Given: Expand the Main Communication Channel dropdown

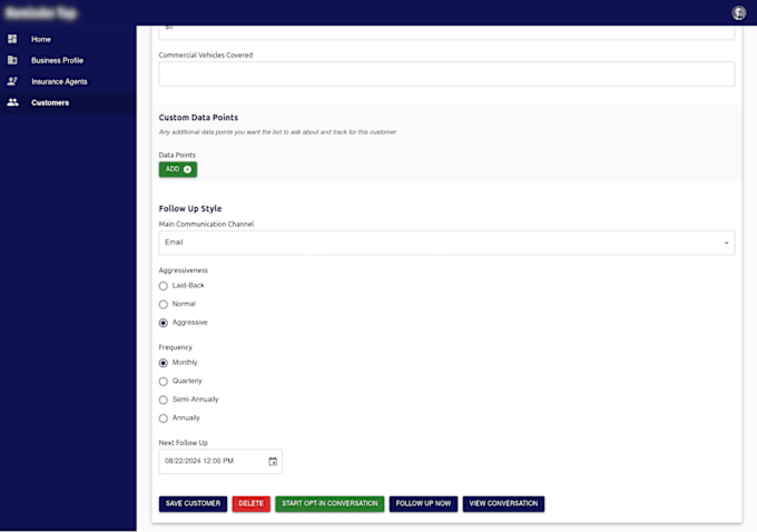Looking at the screenshot, I should pos(446,243).
